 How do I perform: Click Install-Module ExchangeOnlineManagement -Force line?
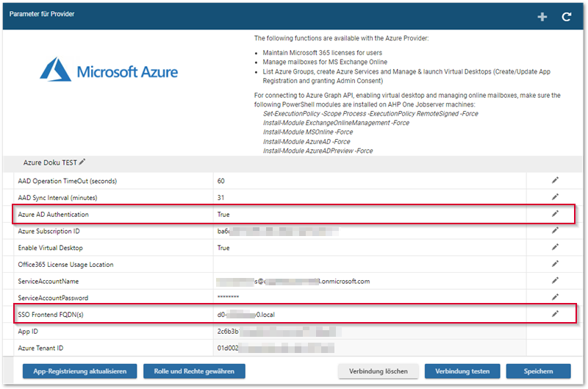(x=336, y=123)
